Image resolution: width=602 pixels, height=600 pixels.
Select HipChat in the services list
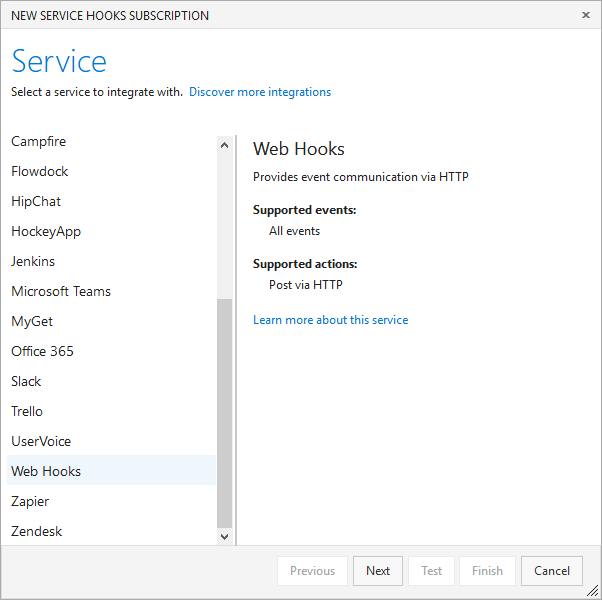click(x=36, y=202)
